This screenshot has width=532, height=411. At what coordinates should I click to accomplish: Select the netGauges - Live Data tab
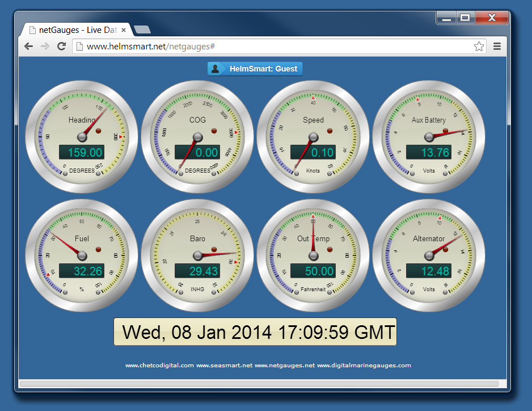[77, 30]
